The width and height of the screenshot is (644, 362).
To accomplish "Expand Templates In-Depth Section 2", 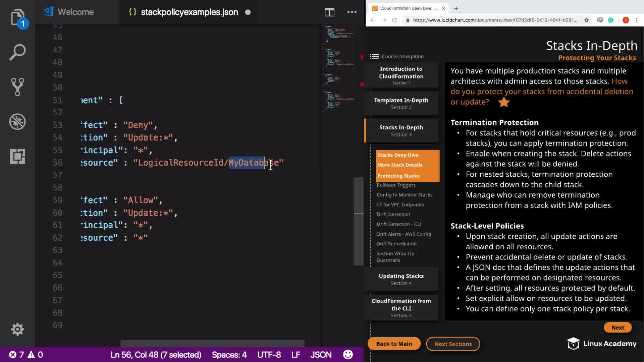I will 401,103.
